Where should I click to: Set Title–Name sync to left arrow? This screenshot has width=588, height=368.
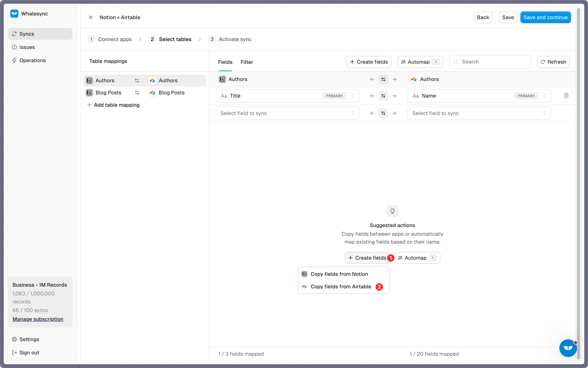(372, 96)
